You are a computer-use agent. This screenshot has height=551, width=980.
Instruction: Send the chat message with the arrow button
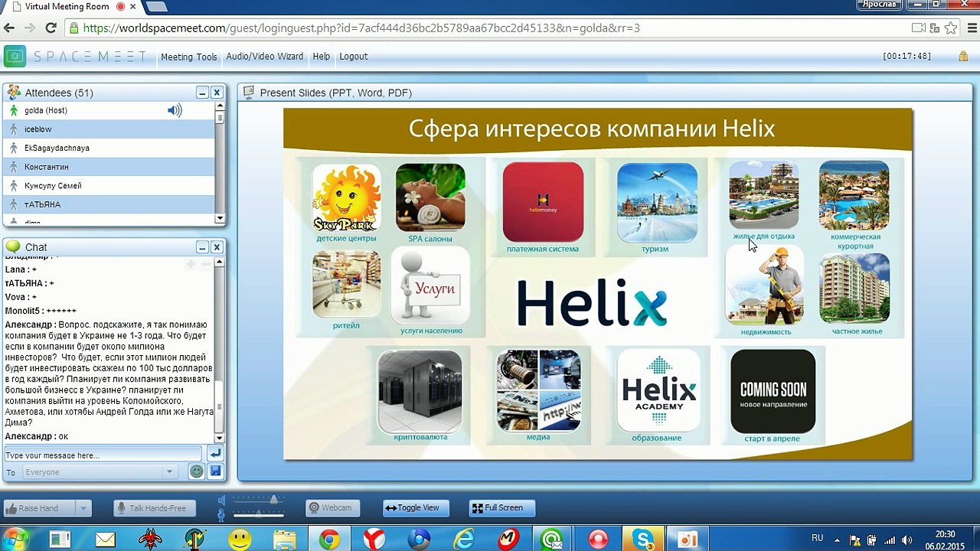(x=215, y=454)
